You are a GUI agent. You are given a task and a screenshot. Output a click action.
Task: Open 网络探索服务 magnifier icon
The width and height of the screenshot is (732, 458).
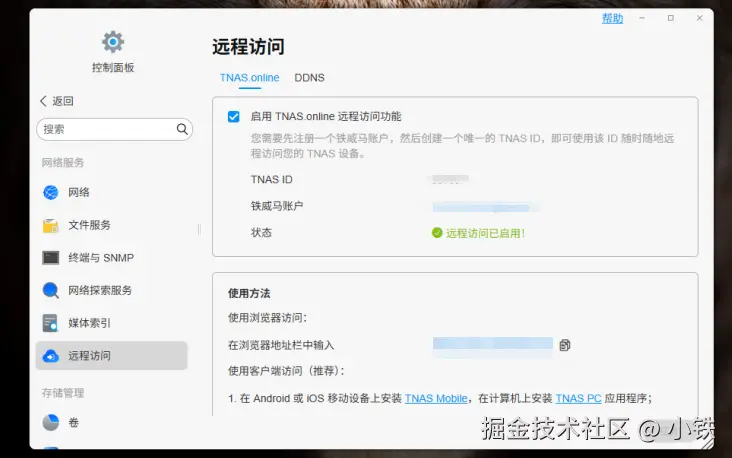pyautogui.click(x=51, y=290)
